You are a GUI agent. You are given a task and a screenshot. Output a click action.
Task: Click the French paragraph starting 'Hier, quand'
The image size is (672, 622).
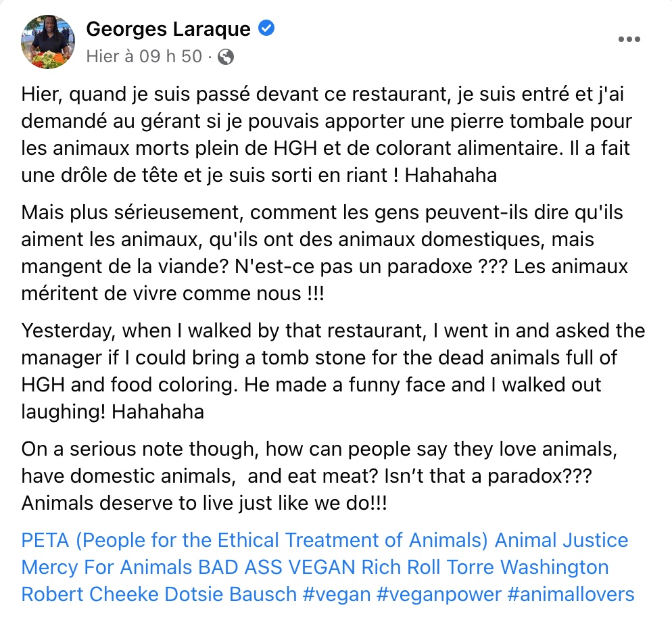[x=327, y=135]
